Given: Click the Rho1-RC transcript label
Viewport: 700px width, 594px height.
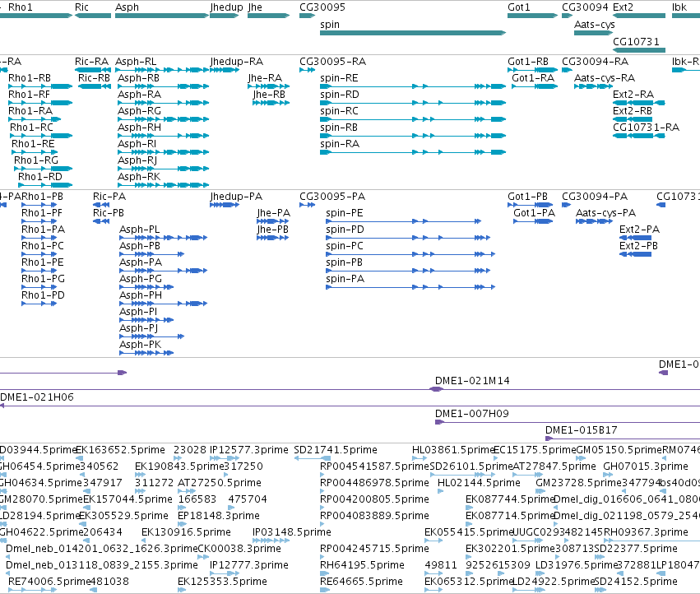Looking at the screenshot, I should tap(31, 128).
